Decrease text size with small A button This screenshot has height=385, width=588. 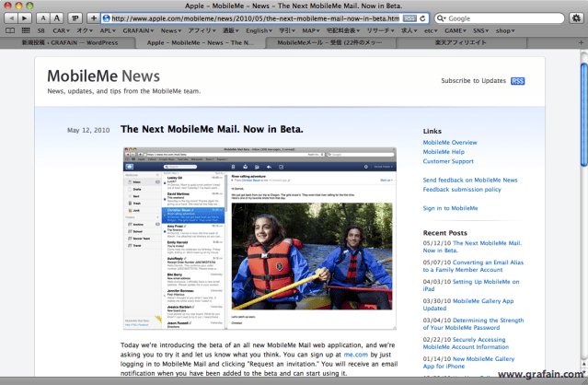tap(42, 18)
